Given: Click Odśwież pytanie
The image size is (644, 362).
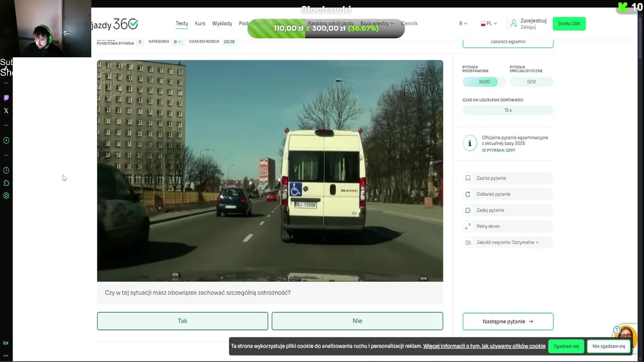Looking at the screenshot, I should click(x=508, y=194).
